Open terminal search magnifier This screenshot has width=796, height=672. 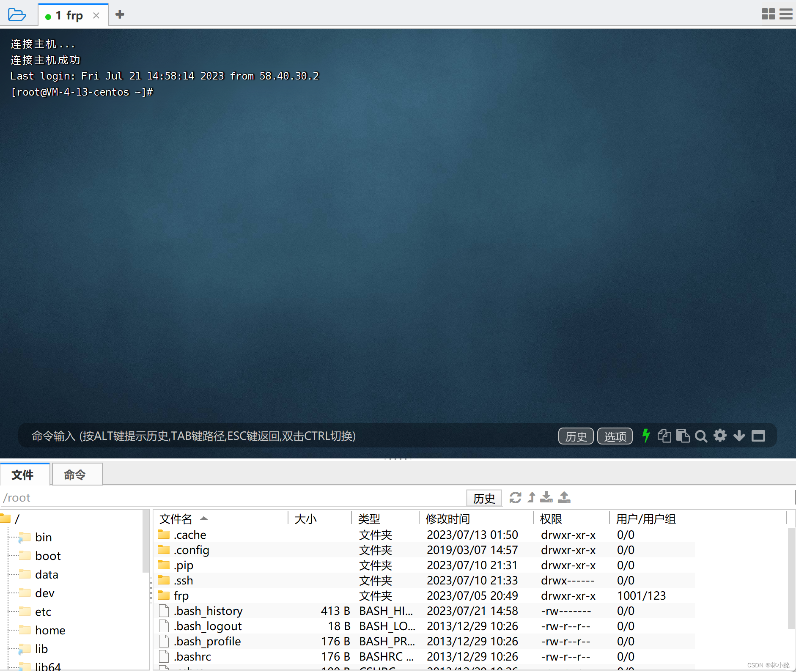coord(701,436)
